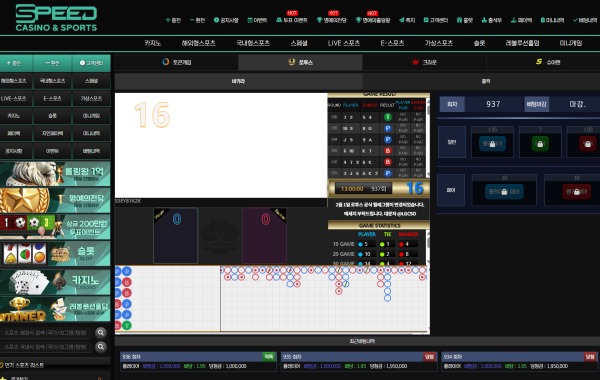Select 미니게임 in the main navigation bar
Image resolution: width=600 pixels, height=380 pixels.
click(x=571, y=43)
